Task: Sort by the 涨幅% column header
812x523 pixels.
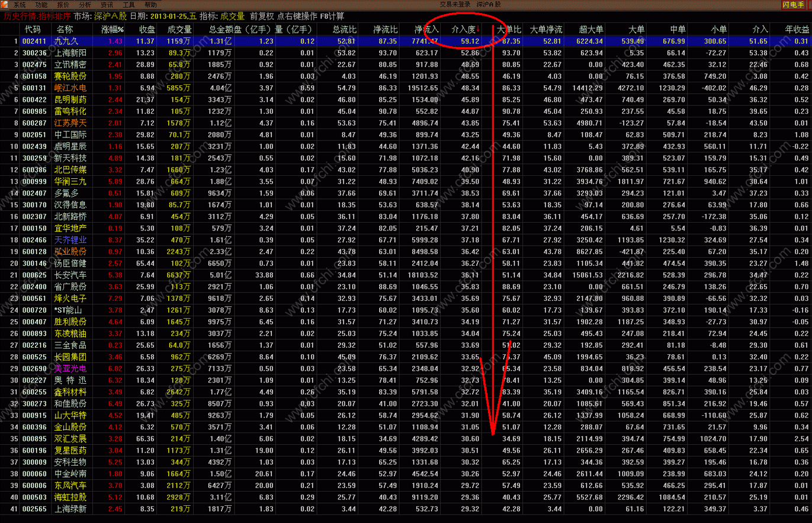Action: (x=113, y=29)
